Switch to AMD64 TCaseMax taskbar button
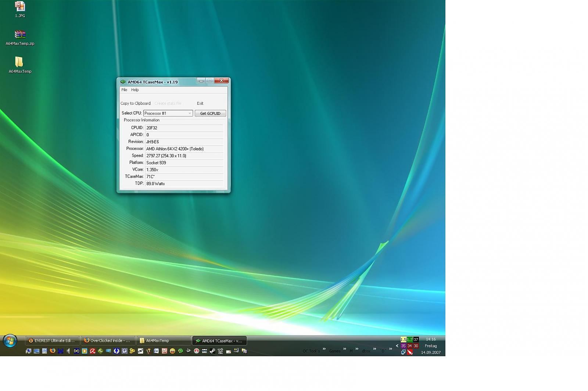588x391 pixels. click(219, 341)
